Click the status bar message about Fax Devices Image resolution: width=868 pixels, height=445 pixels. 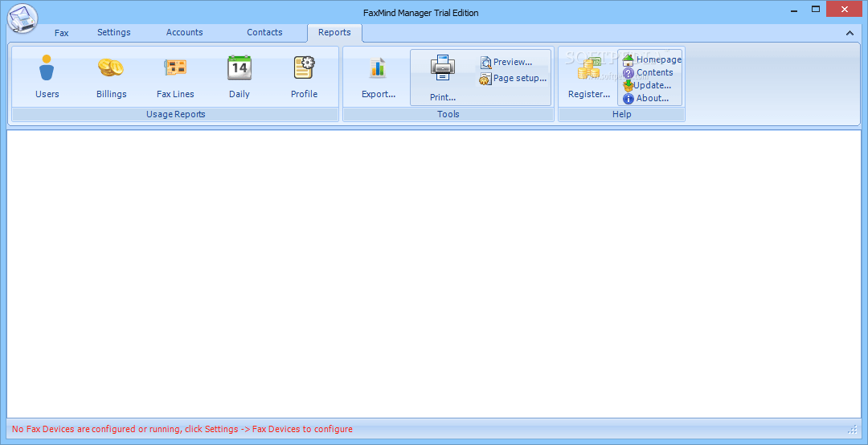click(182, 429)
